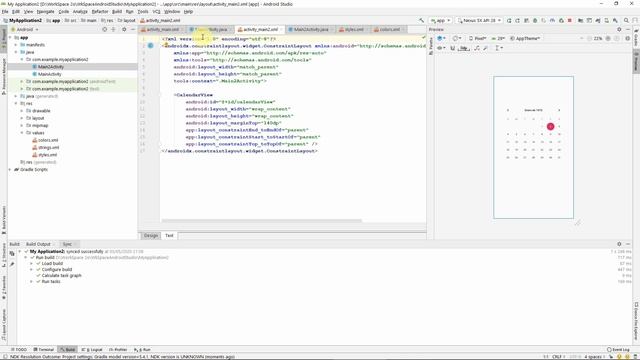Toggle the autoconnect magnet icon in Preview

point(453,48)
